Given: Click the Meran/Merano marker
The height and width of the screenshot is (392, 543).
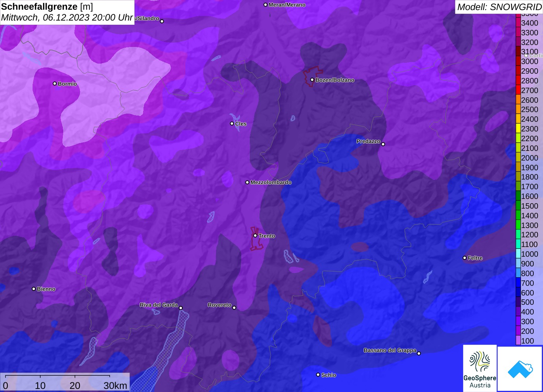Looking at the screenshot, I should (x=265, y=5).
